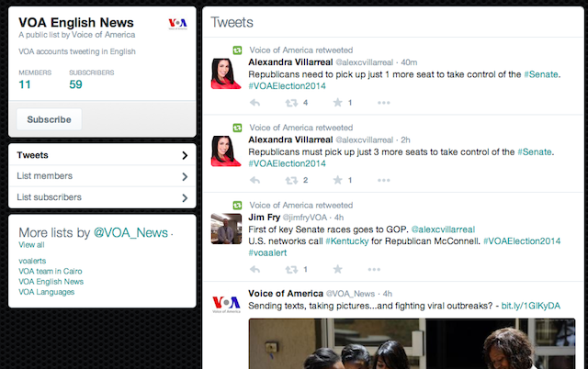Click View all lists link
This screenshot has width=588, height=369.
coord(31,245)
